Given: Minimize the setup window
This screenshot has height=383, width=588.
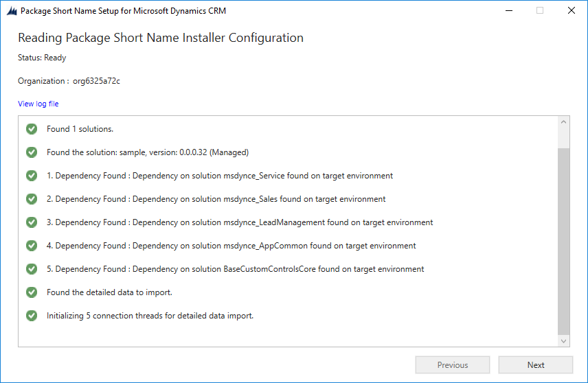Looking at the screenshot, I should tap(509, 10).
